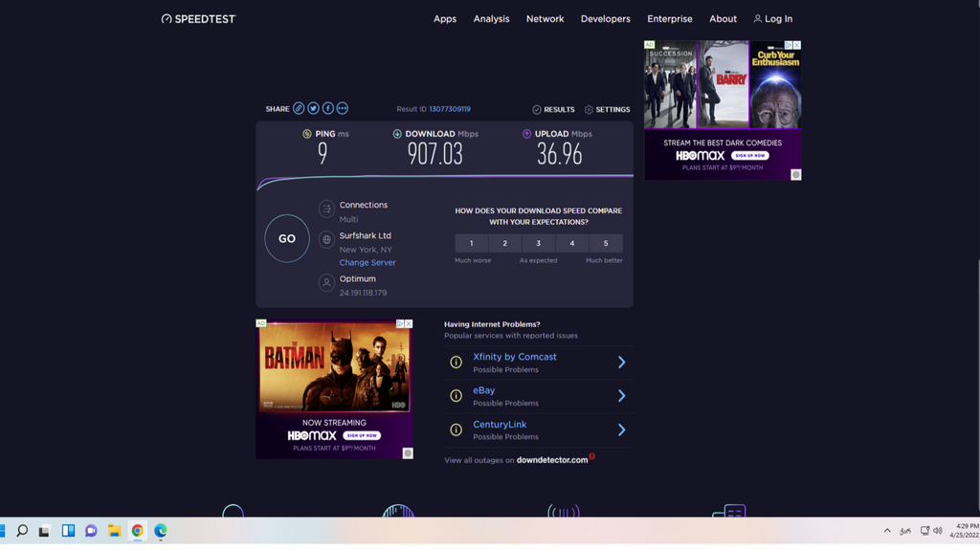The height and width of the screenshot is (550, 980).
Task: Show hidden tray icons chevron
Action: point(887,531)
